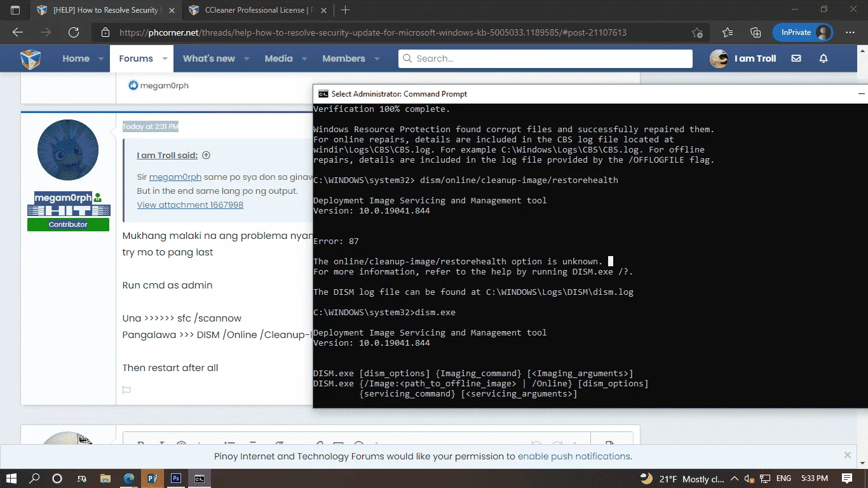868x488 pixels.
Task: Add this page to favorites
Action: (697, 32)
